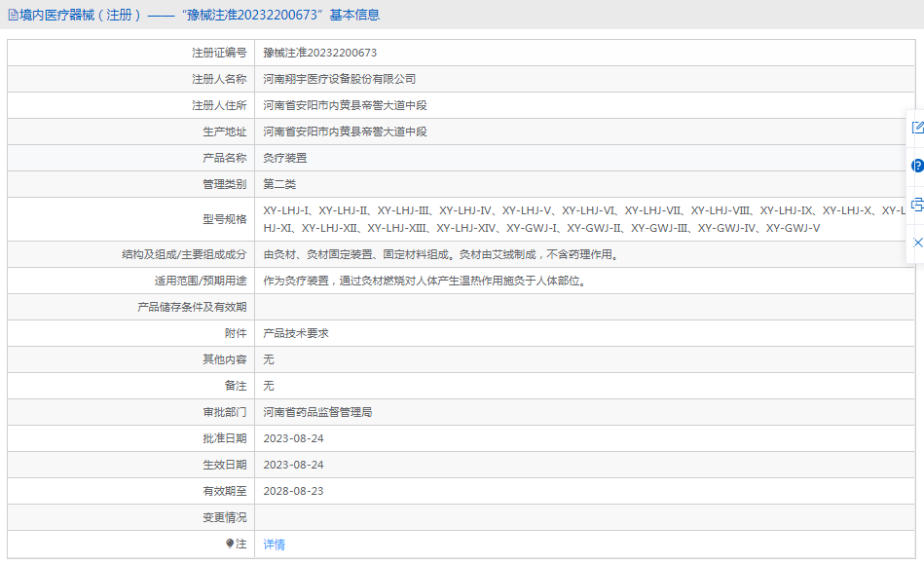Click the printer icon in side panel

tap(917, 205)
